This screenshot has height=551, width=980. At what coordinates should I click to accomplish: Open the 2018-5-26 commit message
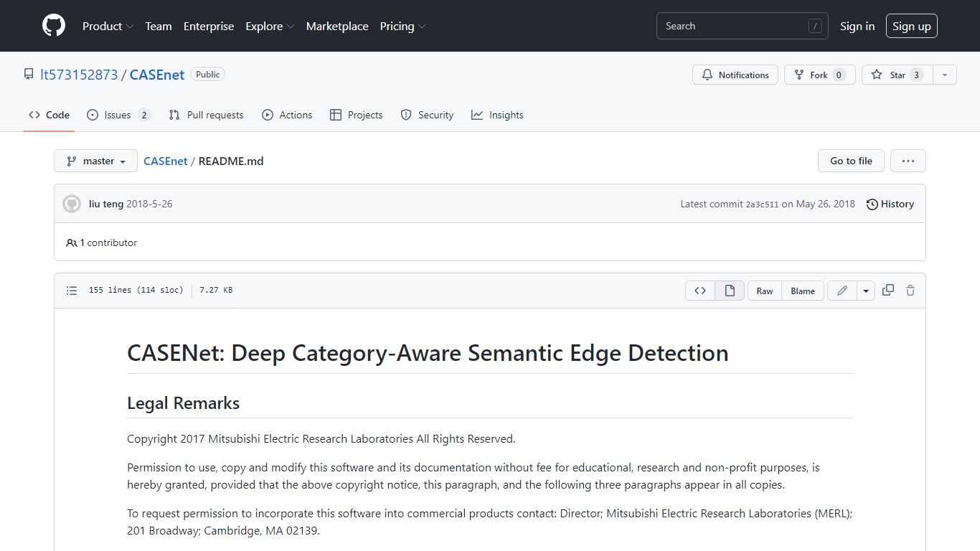(149, 204)
